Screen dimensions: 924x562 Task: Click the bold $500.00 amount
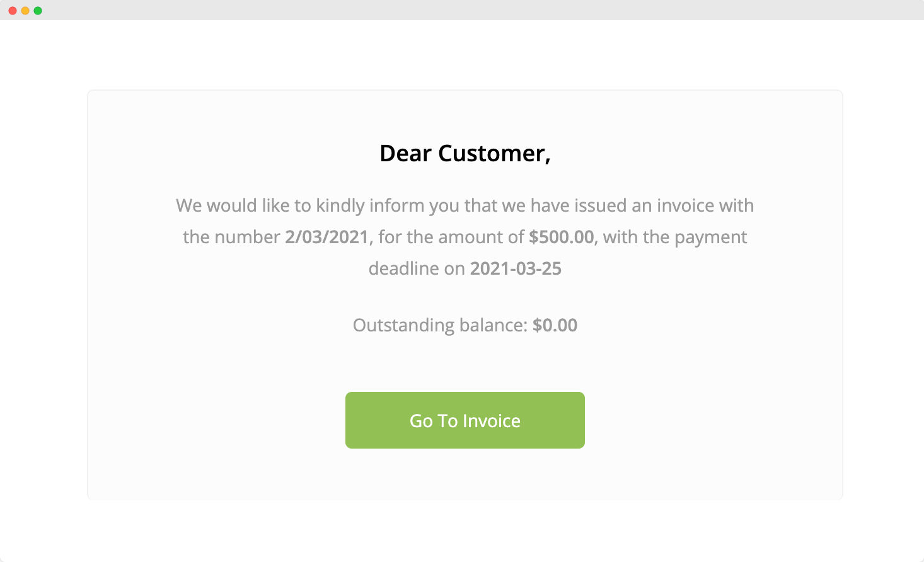561,237
